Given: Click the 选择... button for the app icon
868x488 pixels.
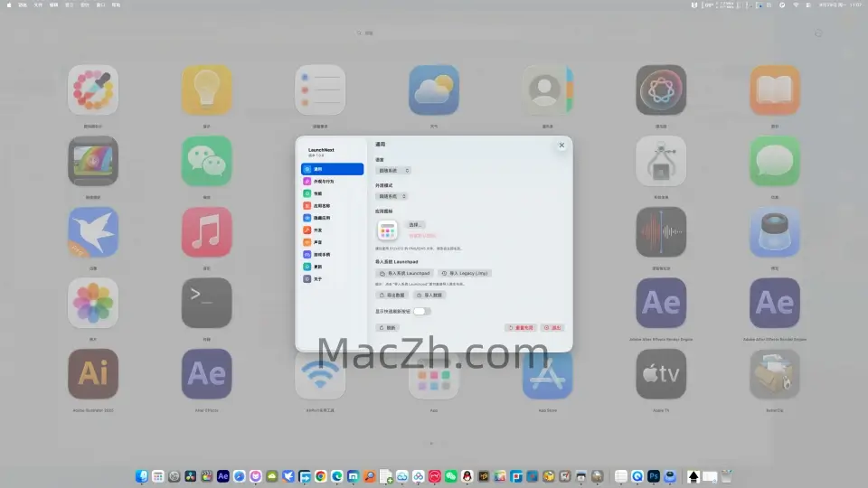Looking at the screenshot, I should coord(415,225).
